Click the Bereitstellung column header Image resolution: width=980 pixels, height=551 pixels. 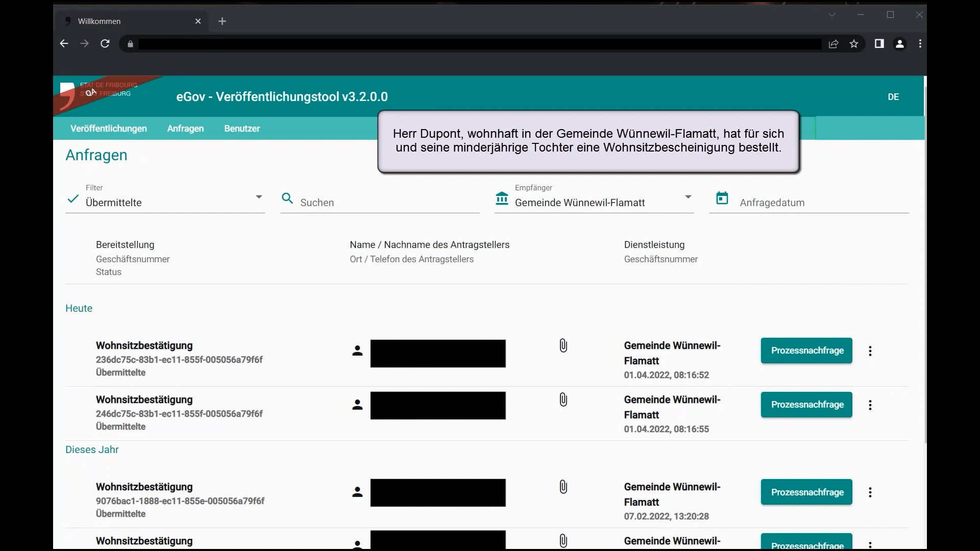coord(125,245)
